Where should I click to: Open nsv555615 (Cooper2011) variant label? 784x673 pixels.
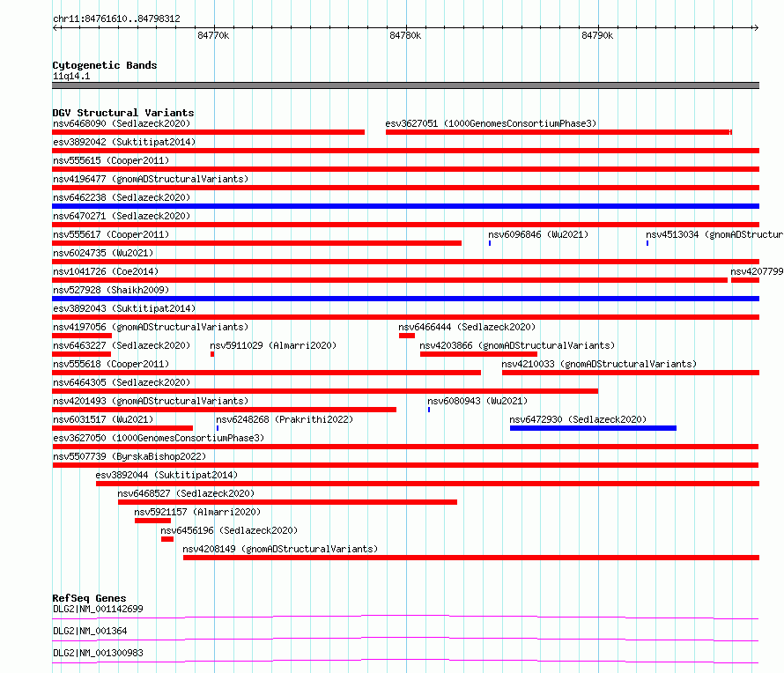coord(111,160)
